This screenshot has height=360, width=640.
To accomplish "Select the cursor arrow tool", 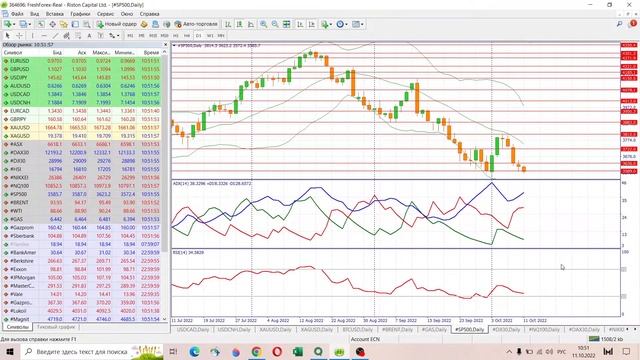I will tap(7, 36).
